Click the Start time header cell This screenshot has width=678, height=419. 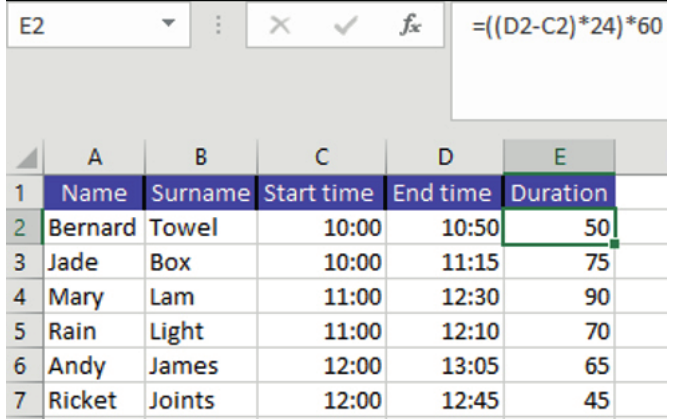[321, 192]
